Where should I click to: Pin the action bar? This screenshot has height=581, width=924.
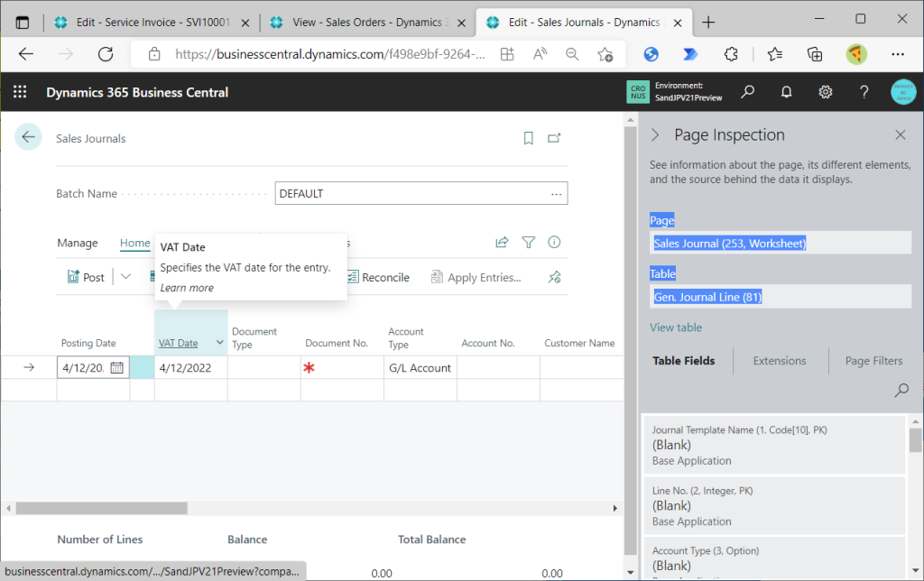pyautogui.click(x=555, y=277)
